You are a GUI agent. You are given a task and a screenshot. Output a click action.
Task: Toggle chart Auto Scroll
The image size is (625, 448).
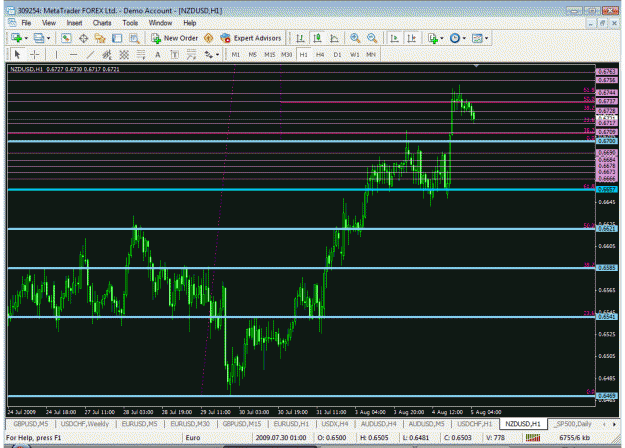click(x=394, y=38)
